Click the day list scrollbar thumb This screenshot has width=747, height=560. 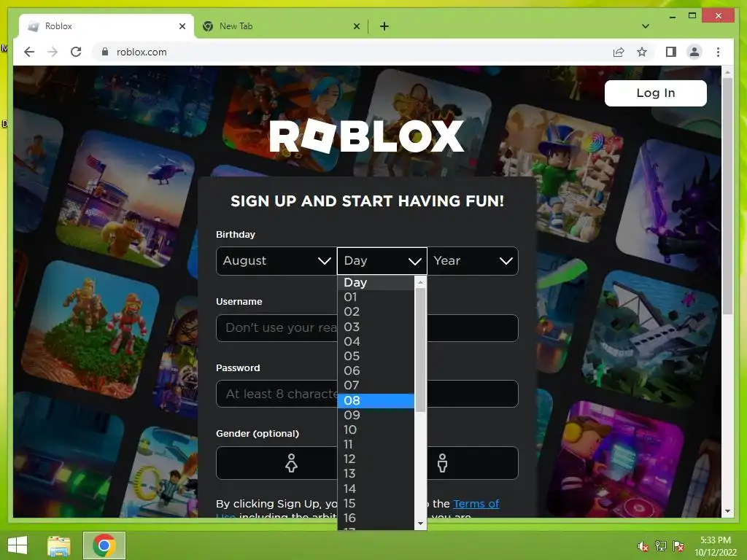click(420, 350)
